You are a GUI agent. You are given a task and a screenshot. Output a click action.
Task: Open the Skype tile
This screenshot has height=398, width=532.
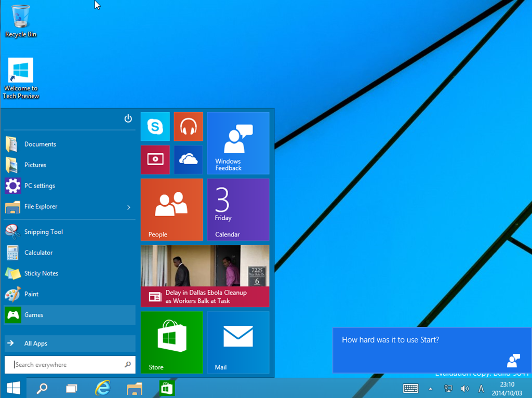tap(155, 127)
